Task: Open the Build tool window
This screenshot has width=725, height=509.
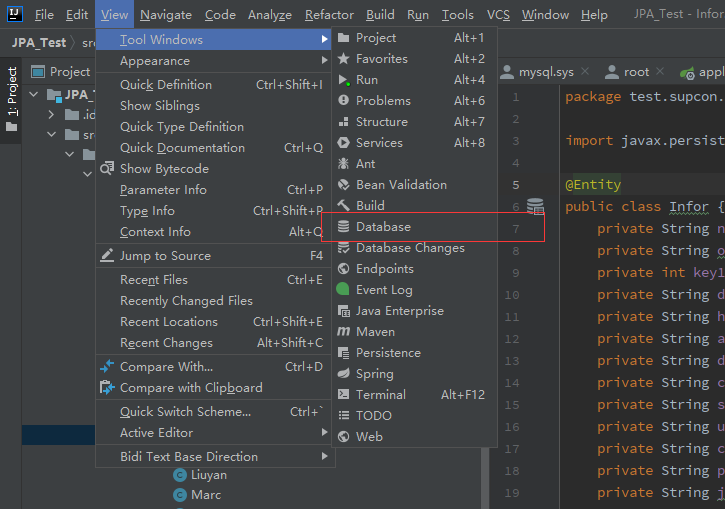Action: coord(414,206)
